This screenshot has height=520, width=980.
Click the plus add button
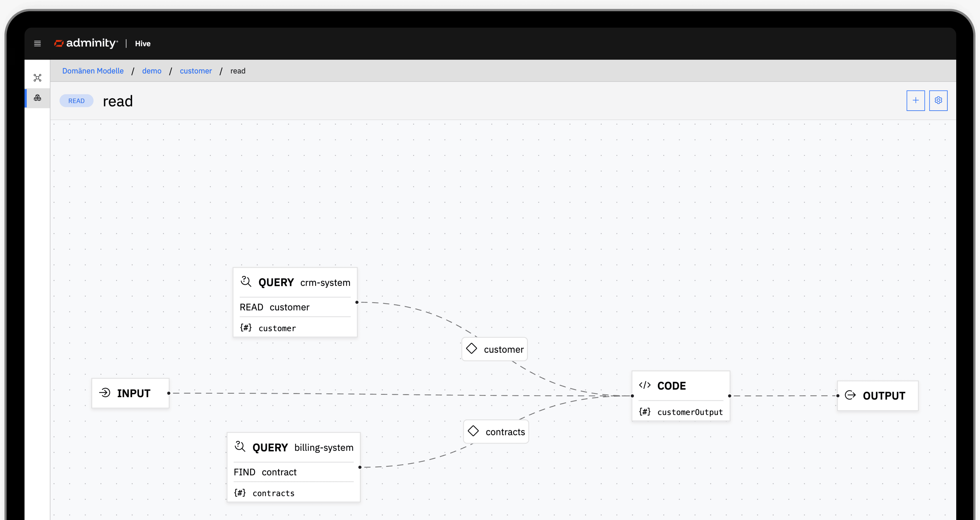[915, 100]
